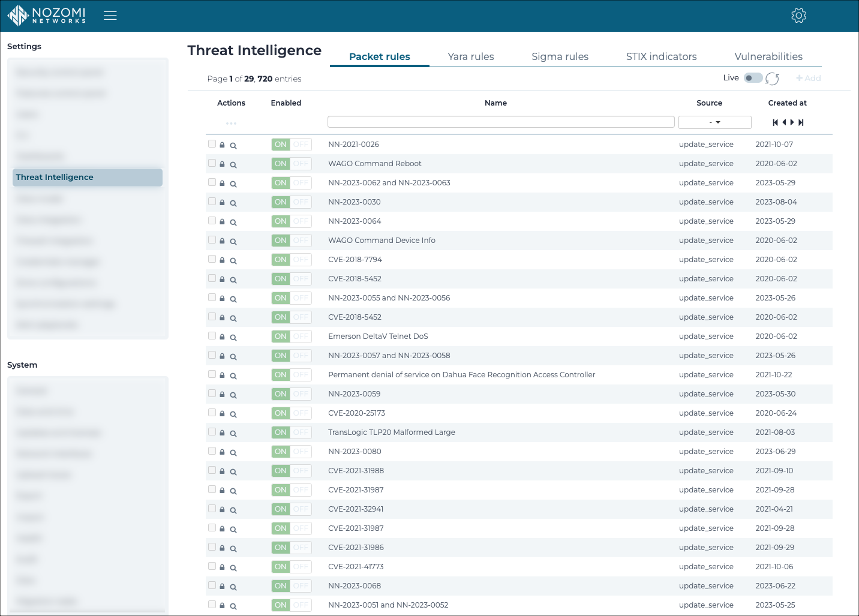This screenshot has width=859, height=616.
Task: Click lock icon on CVE-2021-31988 row
Action: click(x=222, y=471)
